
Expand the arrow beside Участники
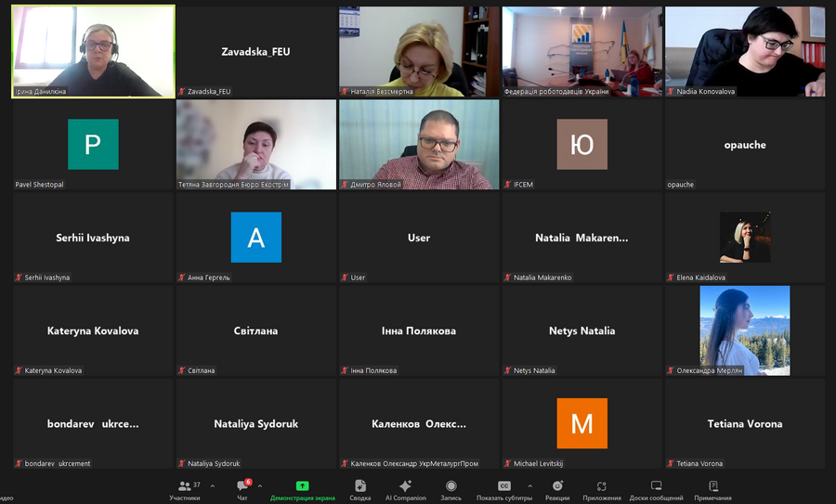[x=213, y=485]
